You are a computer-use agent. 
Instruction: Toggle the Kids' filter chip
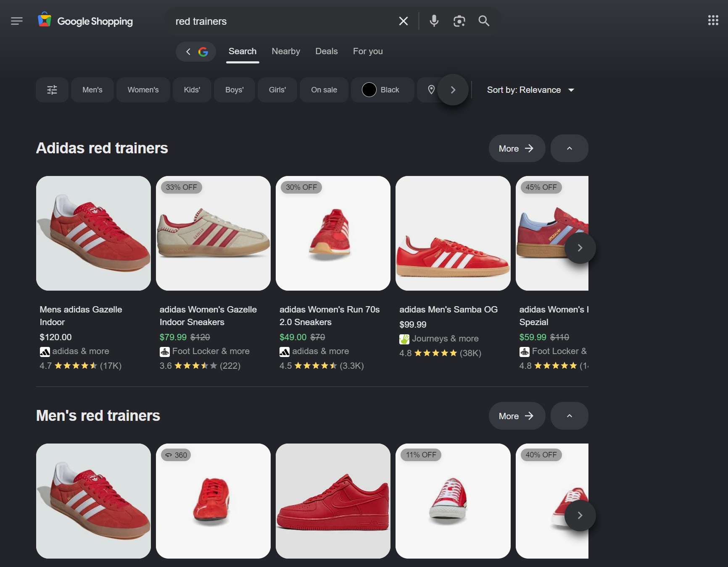(192, 90)
